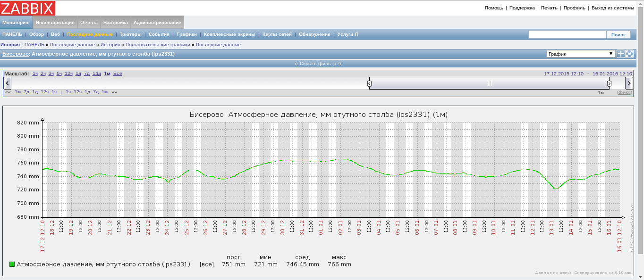The image size is (644, 280).
Task: Shift forward 1м using link beside »»
Action: 104,92
